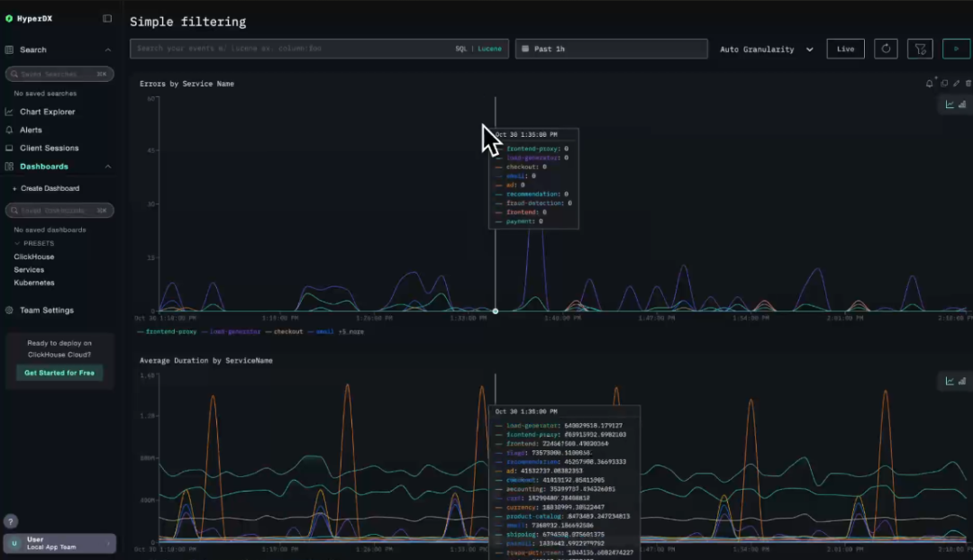Image resolution: width=973 pixels, height=560 pixels.
Task: Refresh the dashboard with the reload icon
Action: coord(886,49)
